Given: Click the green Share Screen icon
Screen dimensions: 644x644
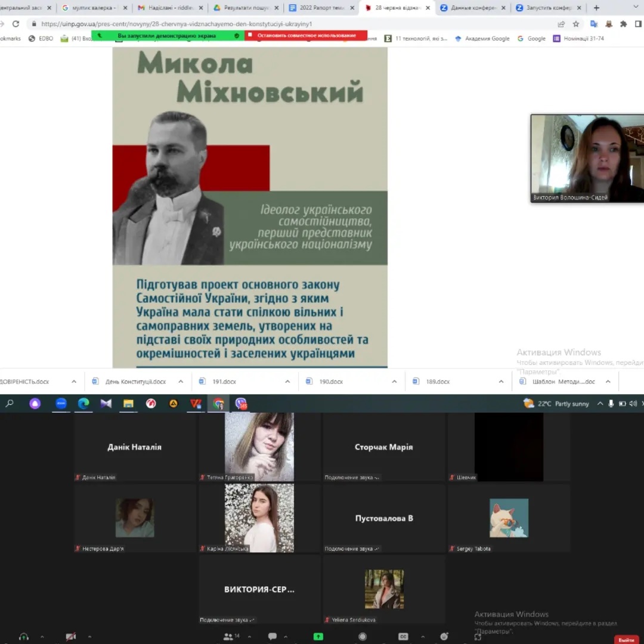Looking at the screenshot, I should (x=318, y=636).
